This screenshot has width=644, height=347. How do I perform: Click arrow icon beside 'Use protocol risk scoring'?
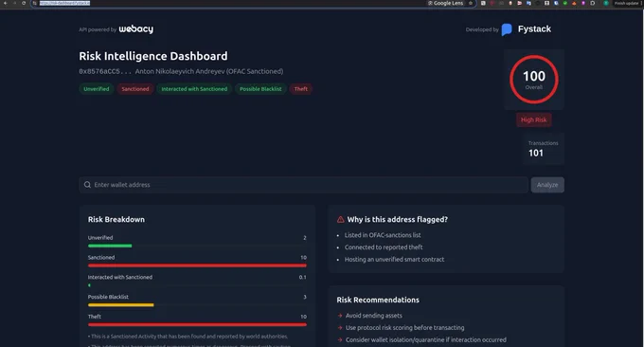click(x=340, y=328)
